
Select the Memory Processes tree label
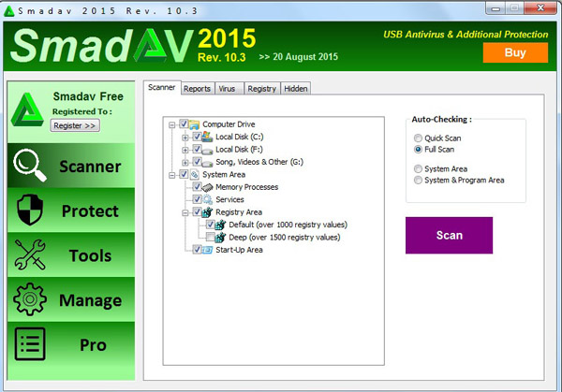[247, 187]
